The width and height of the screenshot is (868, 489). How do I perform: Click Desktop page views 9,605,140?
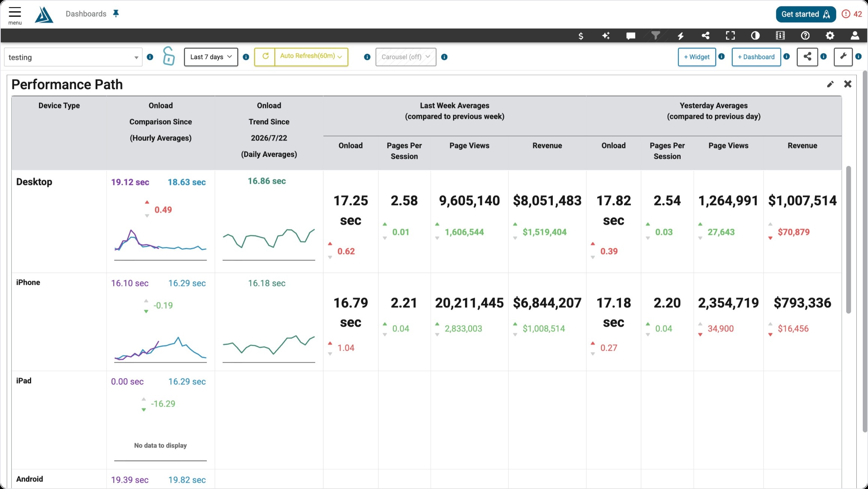(469, 201)
